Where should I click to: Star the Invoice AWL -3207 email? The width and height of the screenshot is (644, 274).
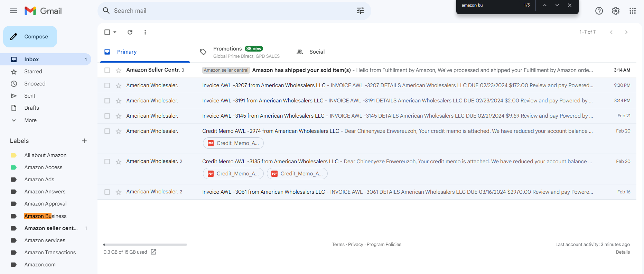[119, 86]
